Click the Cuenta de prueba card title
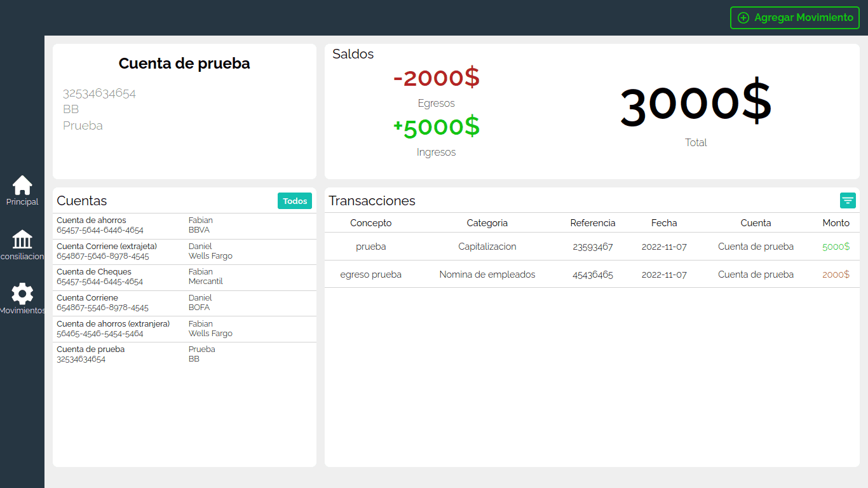 (x=184, y=64)
